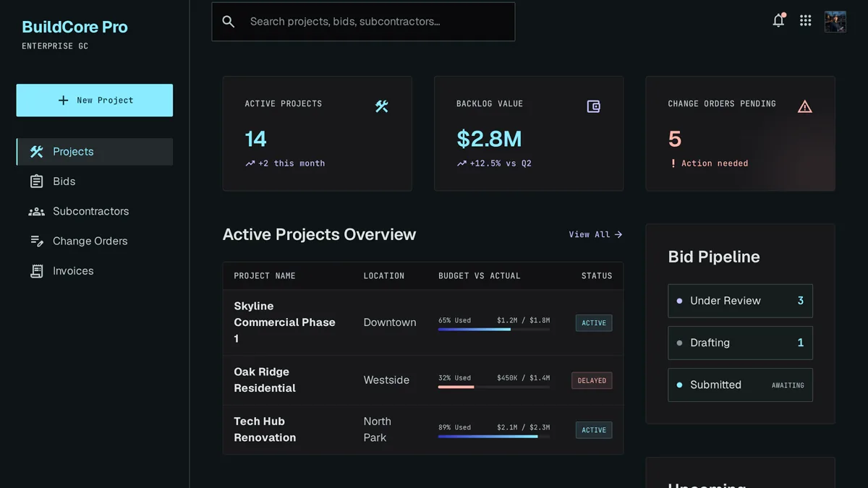
Task: Click the exclamation icon beside Action needed
Action: [x=673, y=163]
